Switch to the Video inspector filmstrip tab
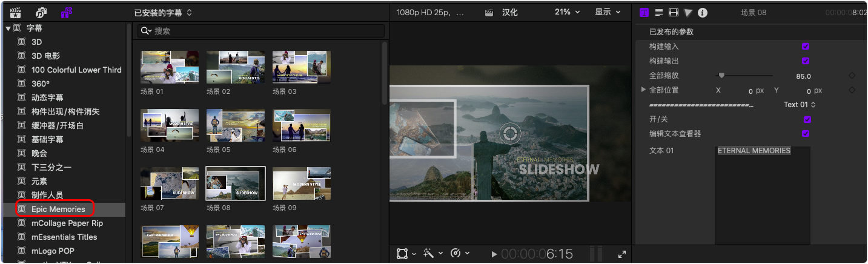This screenshot has height=264, width=868. coord(674,12)
